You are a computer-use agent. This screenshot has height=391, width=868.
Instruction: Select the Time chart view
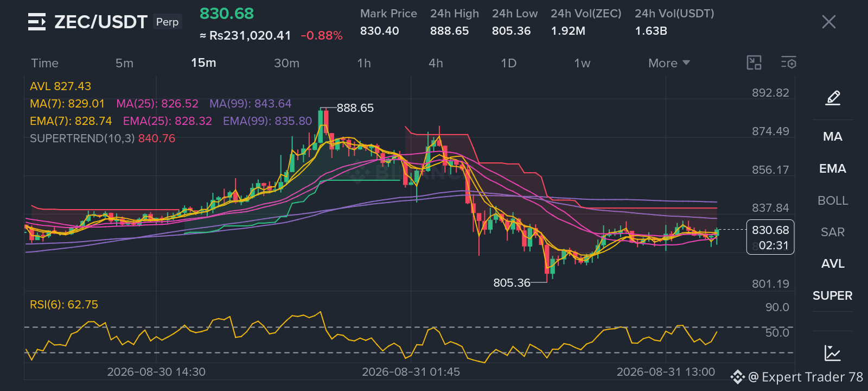coord(44,63)
